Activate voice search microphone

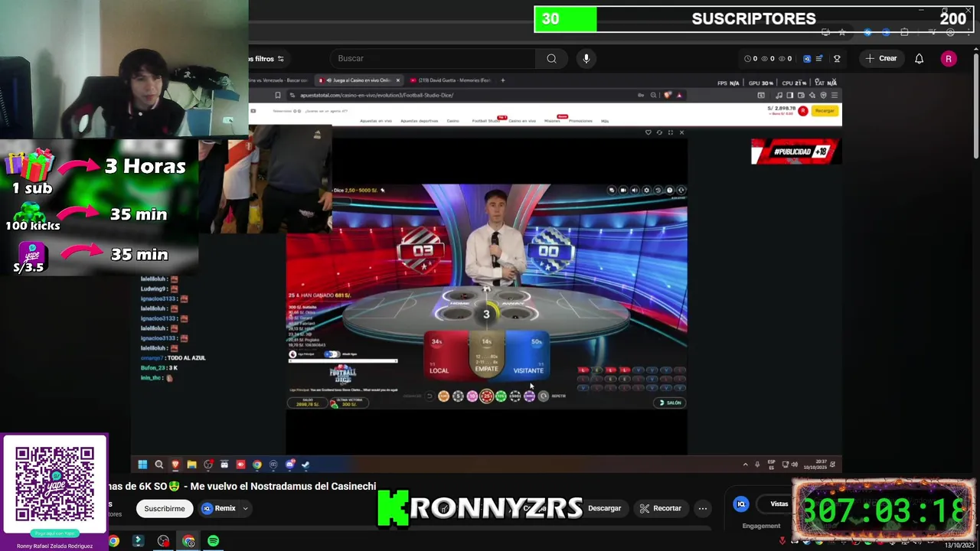586,58
